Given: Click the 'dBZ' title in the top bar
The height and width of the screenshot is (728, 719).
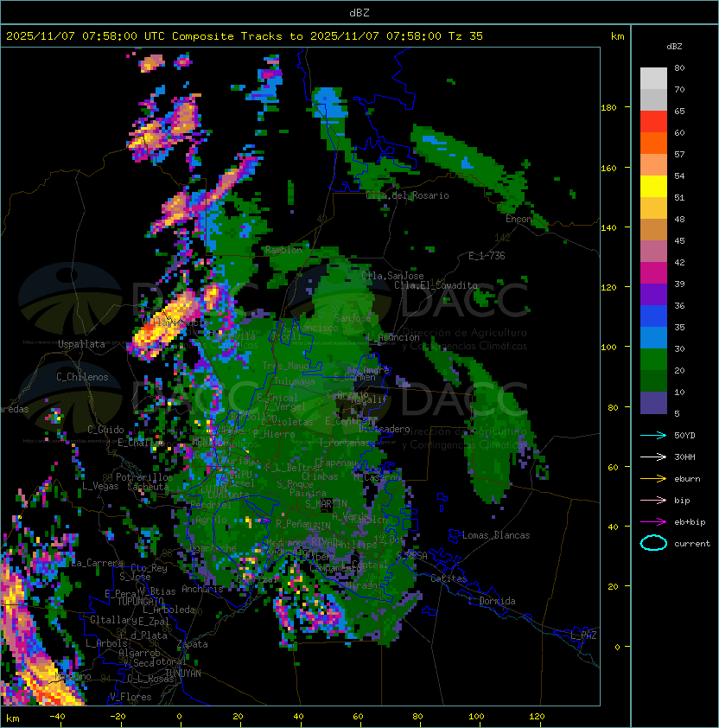Looking at the screenshot, I should (x=359, y=12).
